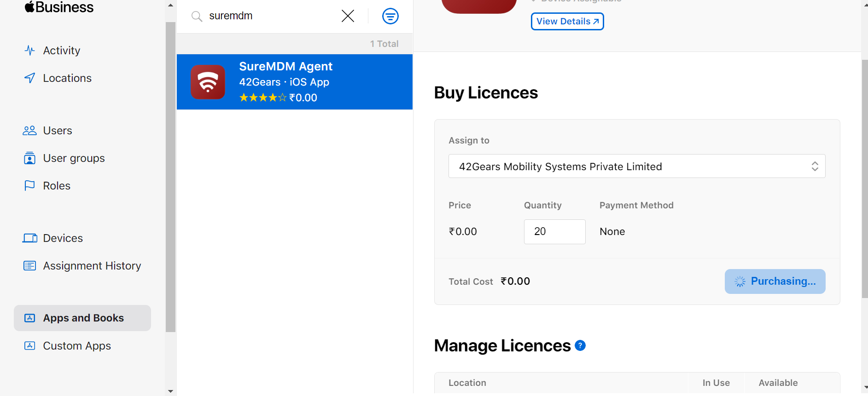The height and width of the screenshot is (396, 868).
Task: Click the View Details link
Action: 567,22
